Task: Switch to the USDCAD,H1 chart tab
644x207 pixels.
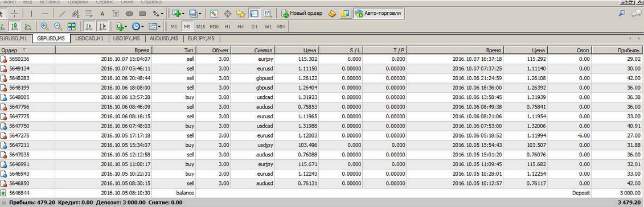Action: click(89, 39)
